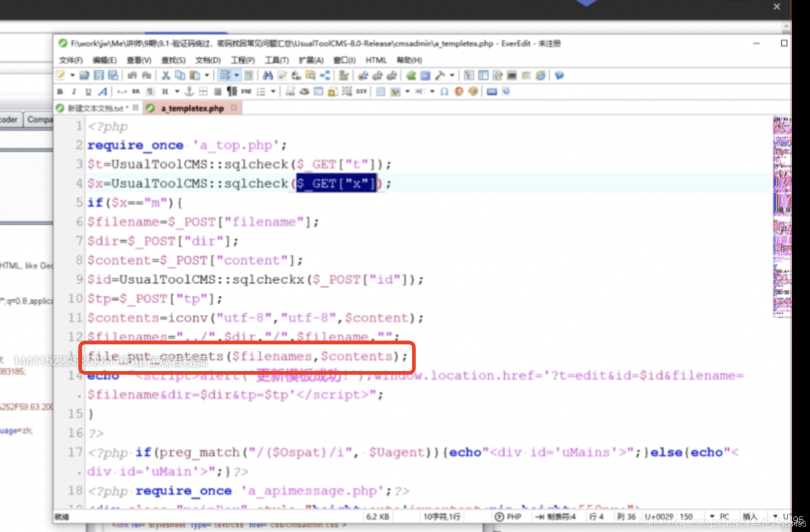Preview in Internet Explorer browser icon
This screenshot has width=810, height=532.
(540, 75)
